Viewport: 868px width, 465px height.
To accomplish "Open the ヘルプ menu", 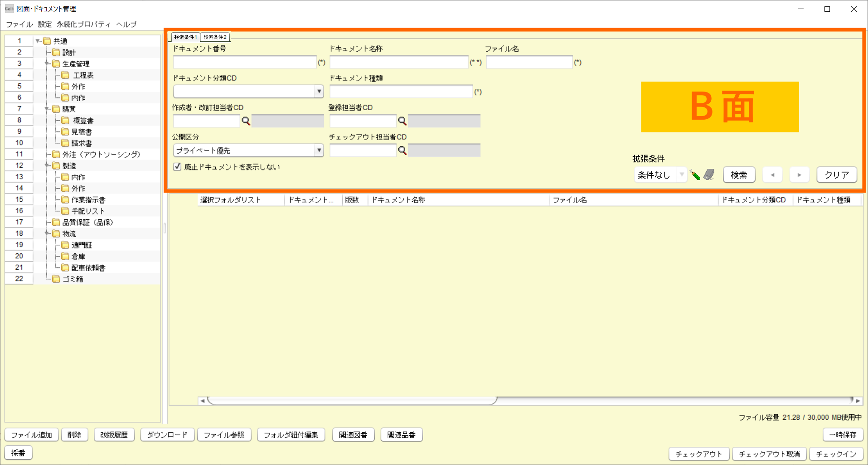I will pyautogui.click(x=126, y=24).
